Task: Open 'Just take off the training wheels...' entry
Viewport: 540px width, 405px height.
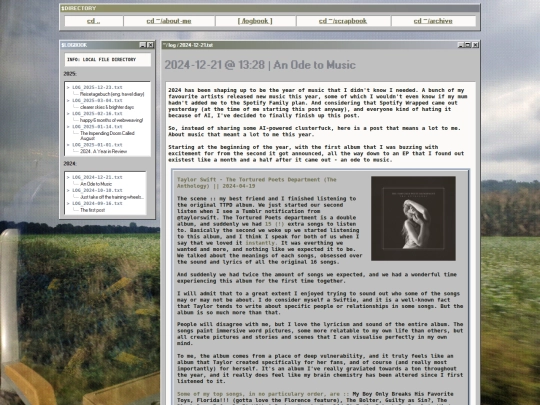Action: 112,197
